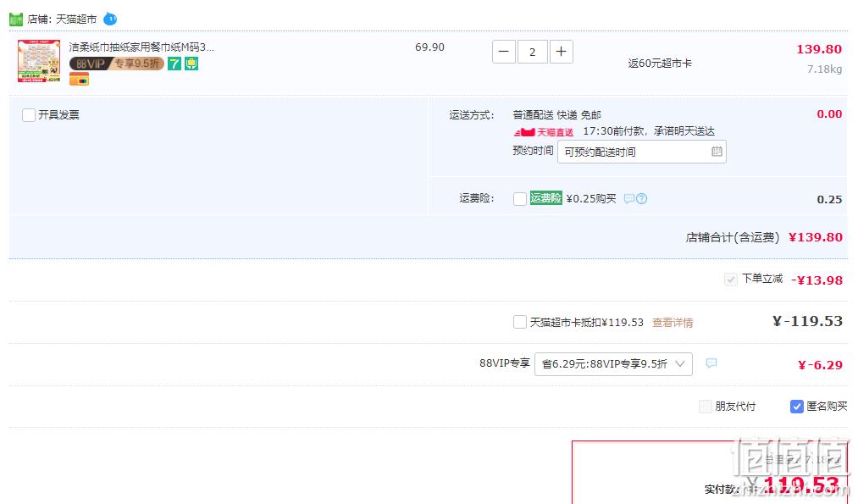Check the 开具发票 invoice checkbox
This screenshot has width=858, height=504.
tap(29, 115)
